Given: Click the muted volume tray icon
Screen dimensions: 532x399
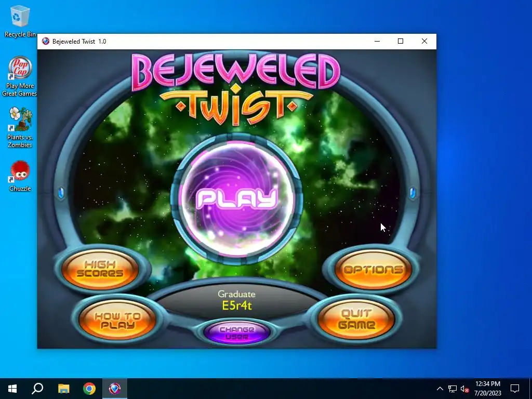Looking at the screenshot, I should pyautogui.click(x=465, y=389).
